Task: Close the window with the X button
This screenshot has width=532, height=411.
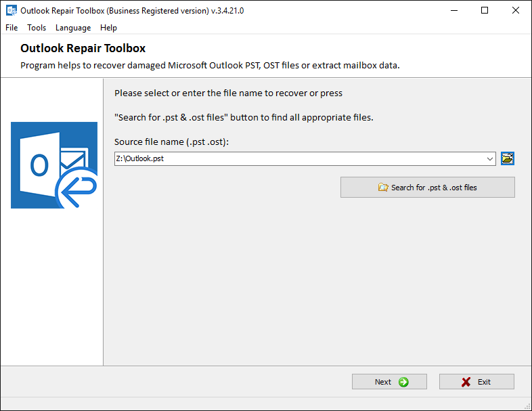Action: click(516, 11)
